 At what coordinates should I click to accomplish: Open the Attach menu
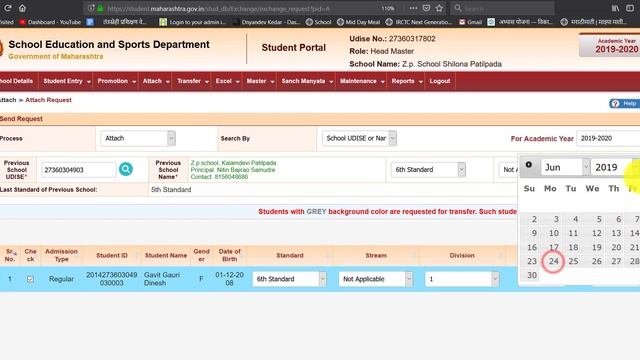point(156,81)
